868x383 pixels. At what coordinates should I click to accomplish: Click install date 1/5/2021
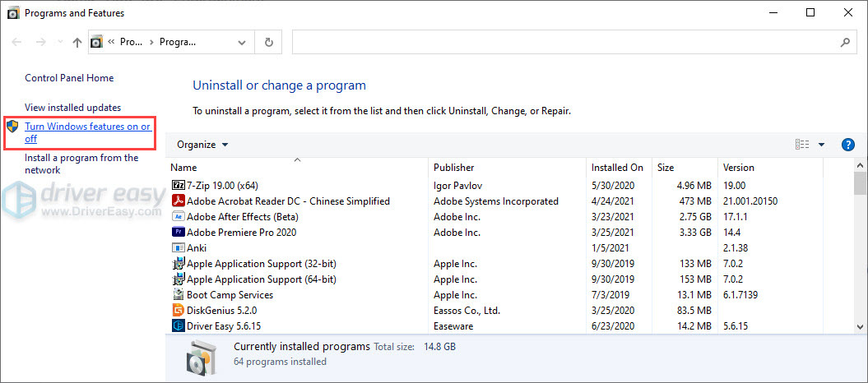pyautogui.click(x=610, y=248)
